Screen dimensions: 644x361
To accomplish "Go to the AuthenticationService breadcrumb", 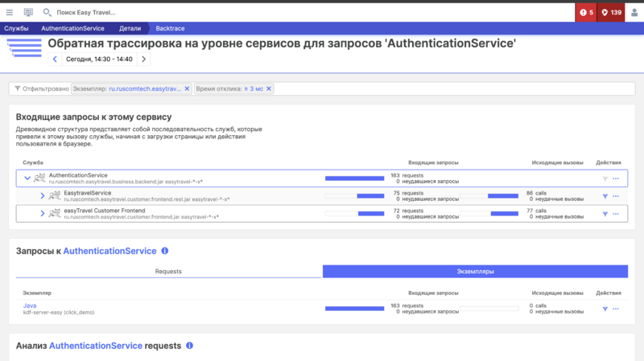I will (x=72, y=28).
